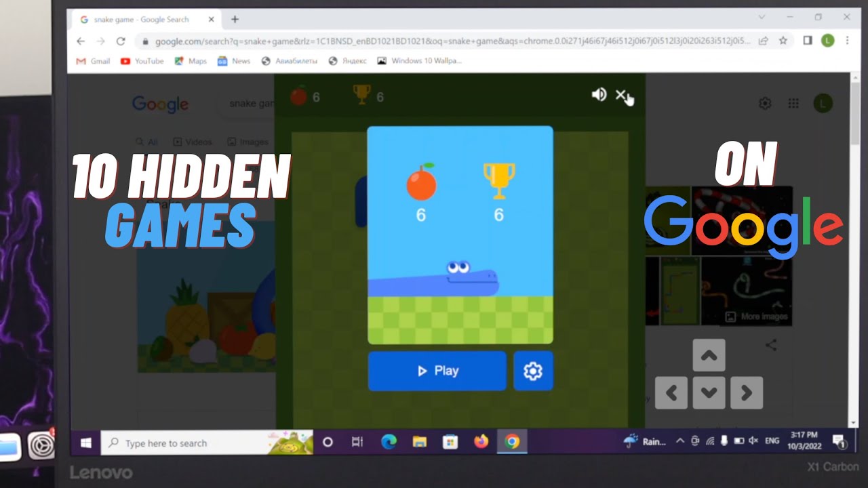
Task: Click the down arrow game control
Action: coord(709,393)
